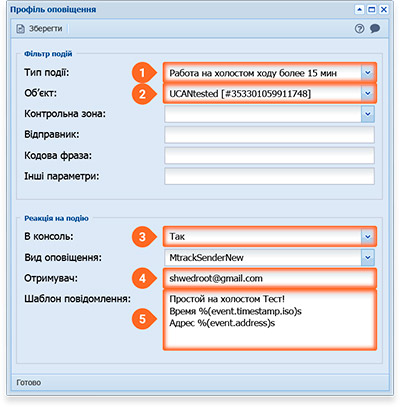Collapse the Профіль оповіщення window

[359, 9]
